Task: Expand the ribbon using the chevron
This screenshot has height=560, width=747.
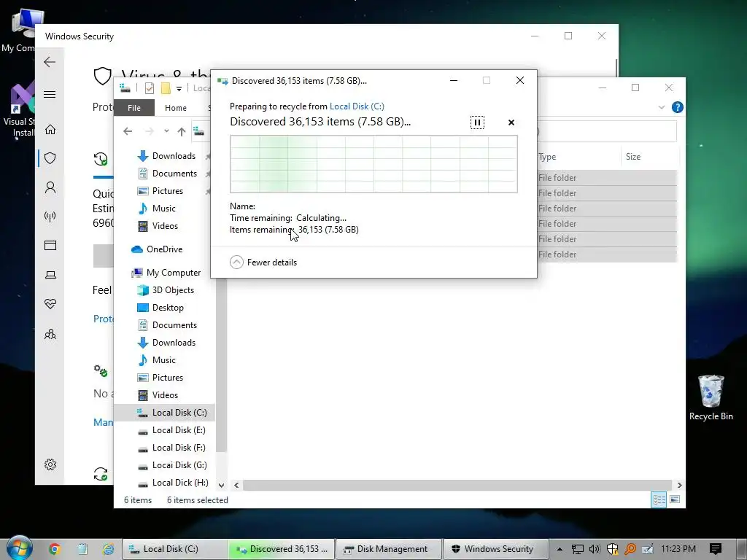Action: (661, 108)
